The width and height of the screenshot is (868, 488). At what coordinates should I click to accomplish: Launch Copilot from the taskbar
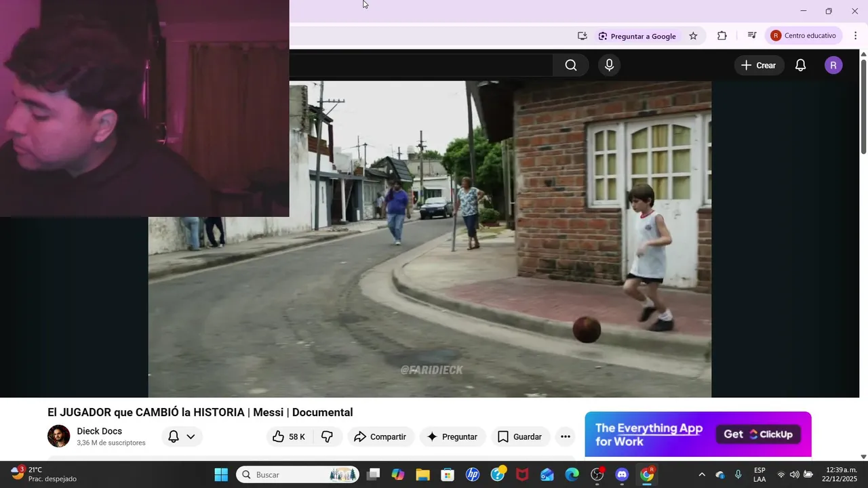coord(398,474)
